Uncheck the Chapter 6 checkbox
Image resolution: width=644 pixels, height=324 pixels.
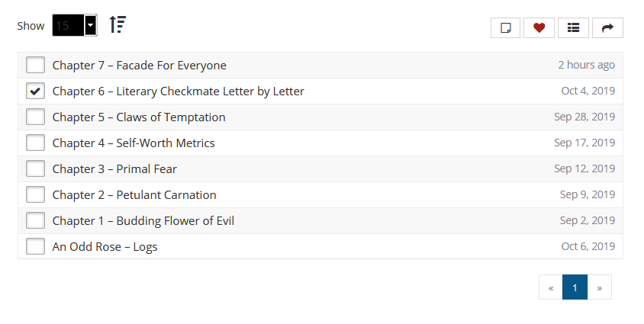click(x=35, y=91)
